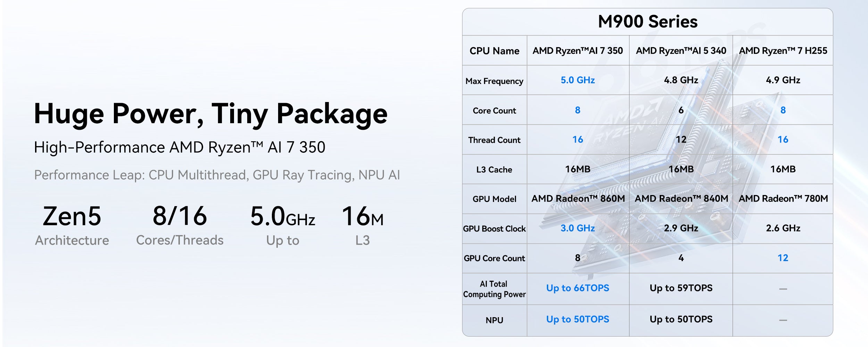This screenshot has width=868, height=347.
Task: Click the 3.0 GHz GPU boost clock cell
Action: [578, 228]
